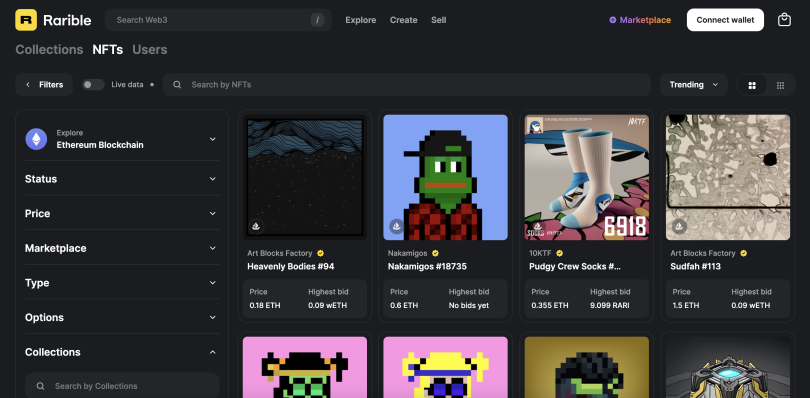810x398 pixels.
Task: Click the 0.355 ETH price value
Action: (x=550, y=305)
